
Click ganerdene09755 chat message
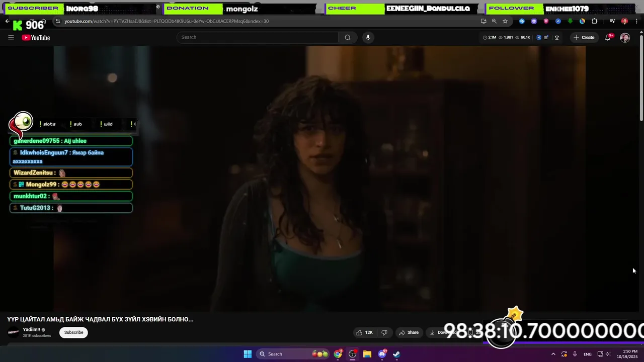(71, 141)
